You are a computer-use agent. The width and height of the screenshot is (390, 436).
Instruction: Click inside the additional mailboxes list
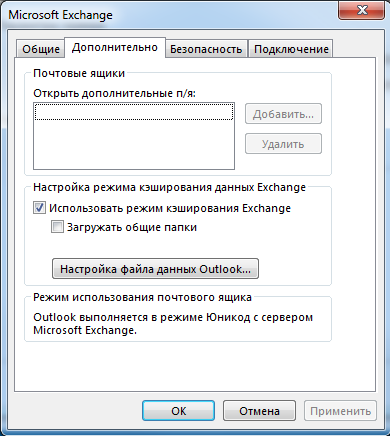pyautogui.click(x=134, y=136)
